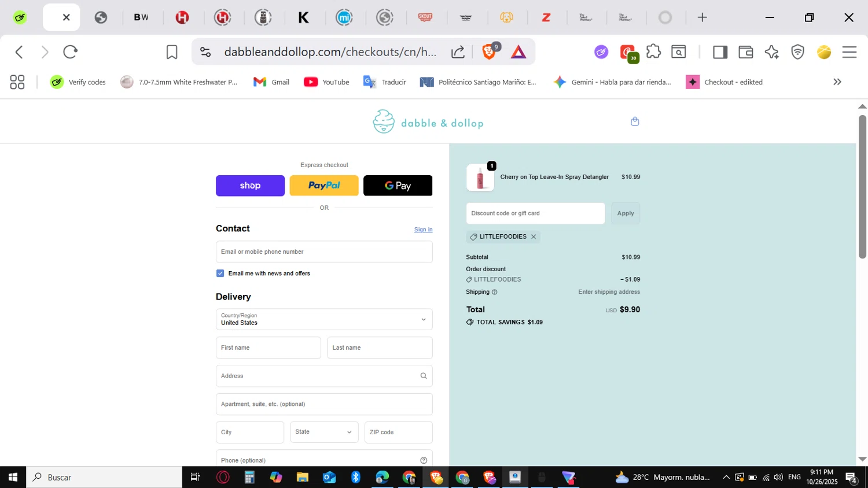Open Outlook from the taskbar

329,477
